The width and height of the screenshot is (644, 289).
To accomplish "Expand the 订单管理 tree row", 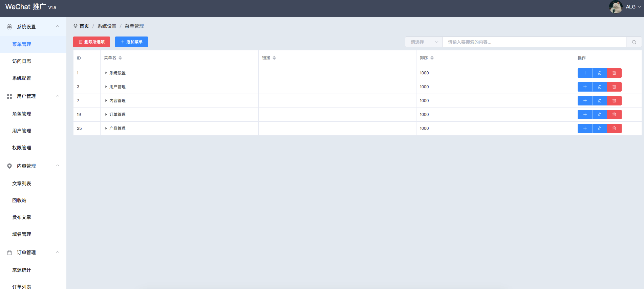I will 106,115.
